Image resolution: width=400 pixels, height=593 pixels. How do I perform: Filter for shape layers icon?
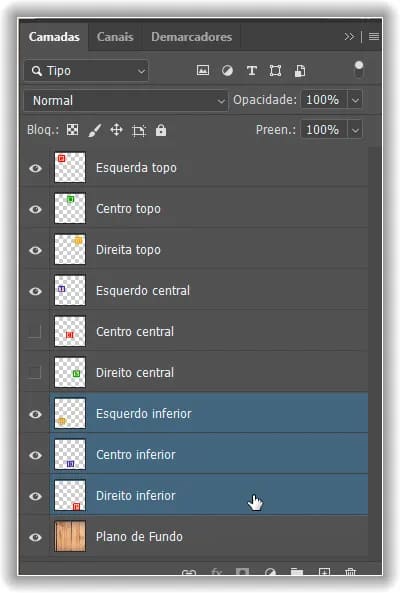tap(275, 71)
